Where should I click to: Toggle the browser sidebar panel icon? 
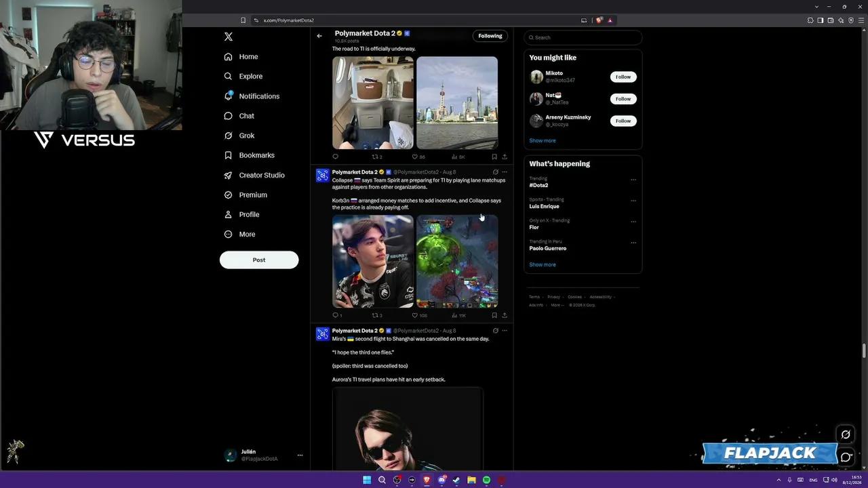[x=821, y=20]
